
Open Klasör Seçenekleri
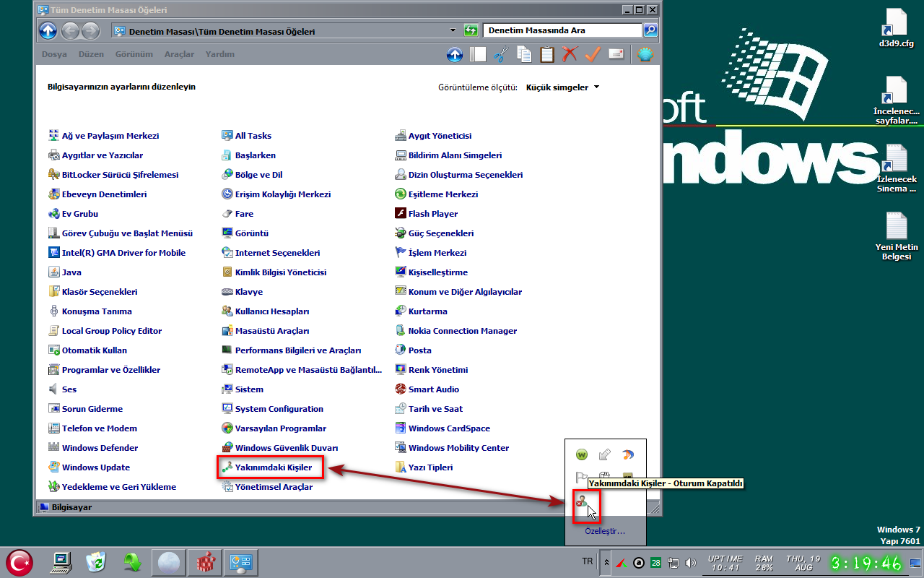click(92, 292)
